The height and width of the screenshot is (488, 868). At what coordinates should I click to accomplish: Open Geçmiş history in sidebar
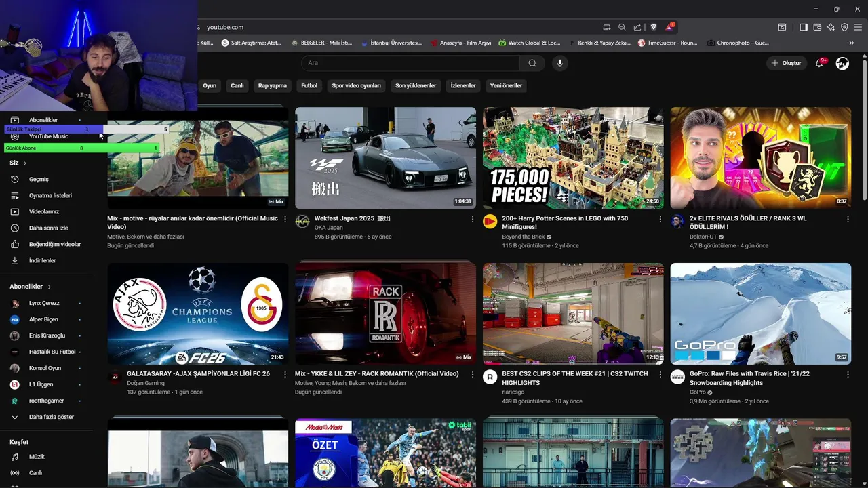[x=46, y=179]
